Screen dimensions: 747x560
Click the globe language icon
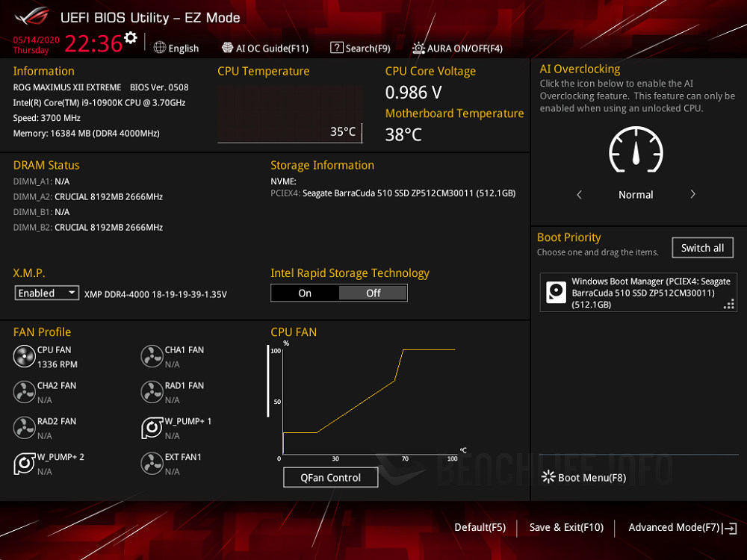(160, 48)
